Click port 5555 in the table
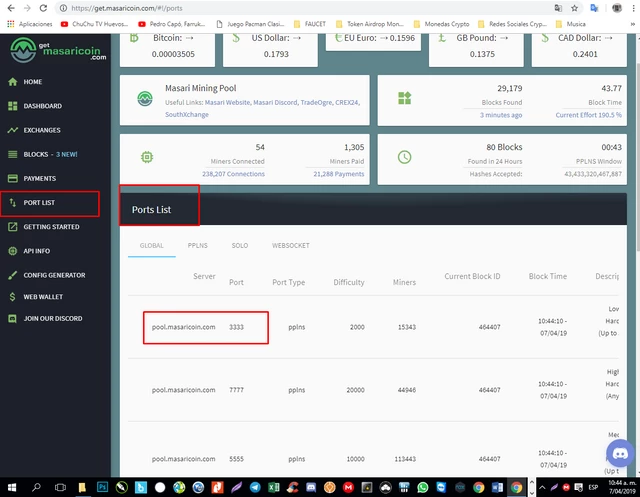 tap(236, 459)
